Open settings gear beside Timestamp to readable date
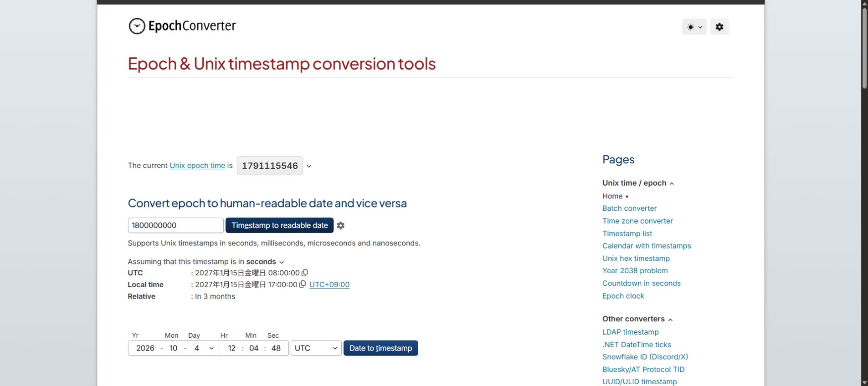868x386 pixels. (x=340, y=225)
